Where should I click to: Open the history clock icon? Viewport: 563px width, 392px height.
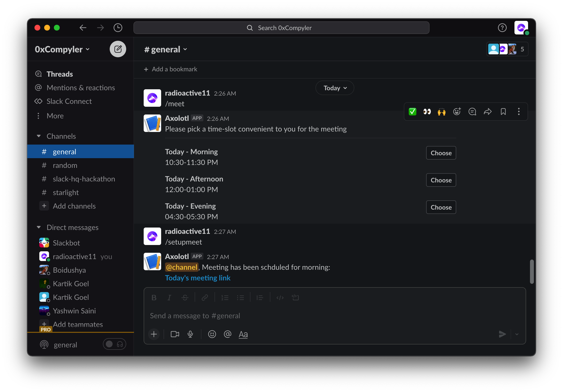point(118,28)
